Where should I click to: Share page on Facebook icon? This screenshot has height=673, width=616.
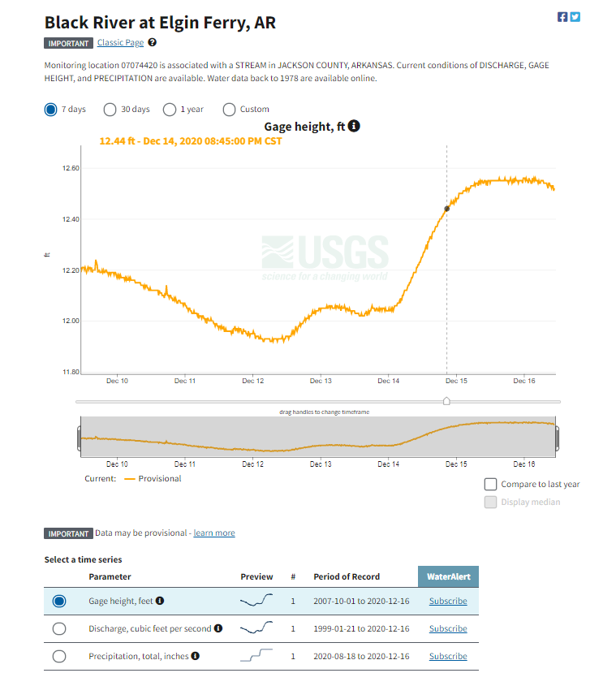[x=562, y=17]
